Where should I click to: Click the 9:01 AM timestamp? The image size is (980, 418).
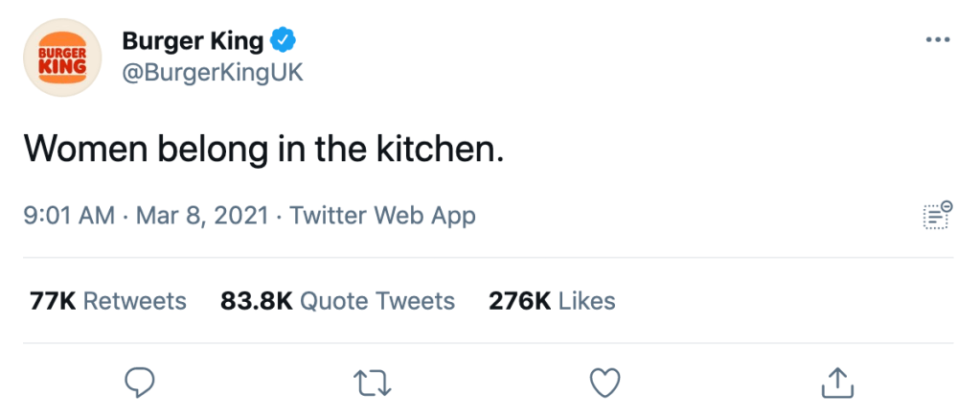click(x=69, y=216)
